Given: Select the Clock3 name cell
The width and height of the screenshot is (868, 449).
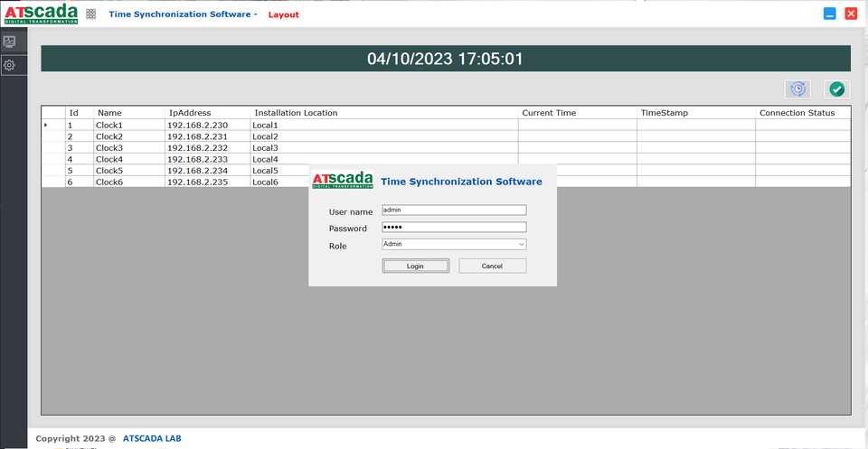Looking at the screenshot, I should tap(129, 147).
